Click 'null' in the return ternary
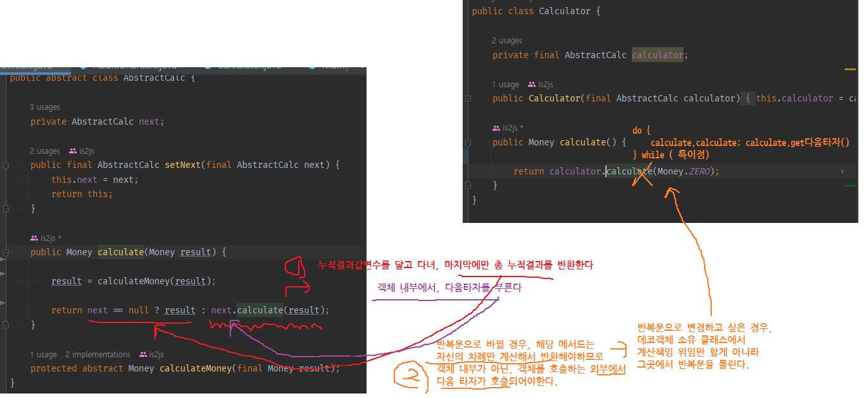This screenshot has height=398, width=868. 139,310
